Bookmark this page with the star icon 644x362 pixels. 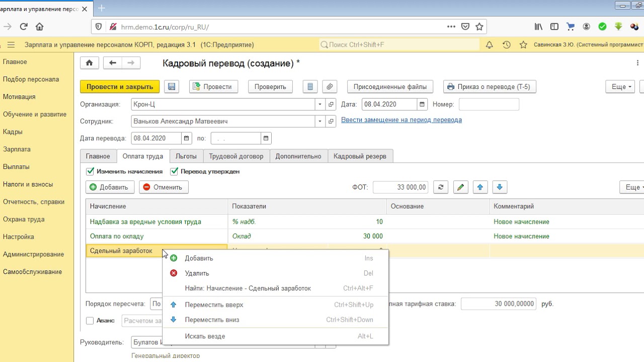click(x=479, y=27)
